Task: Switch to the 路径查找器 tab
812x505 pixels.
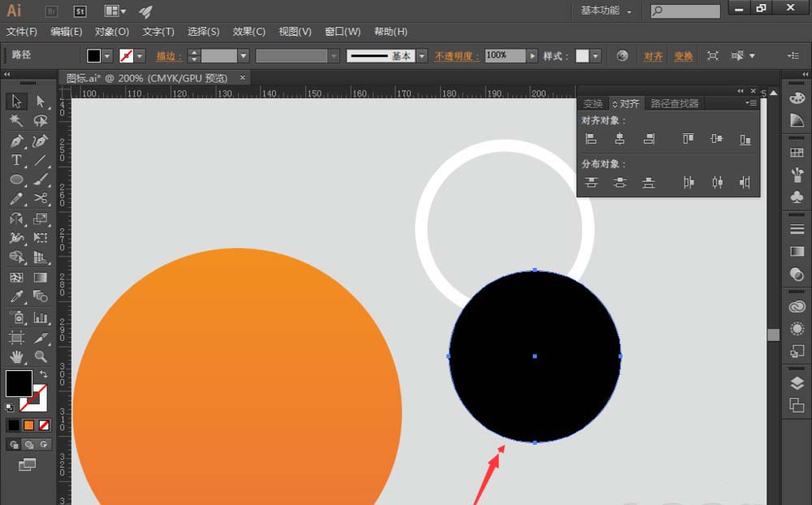Action: [675, 104]
